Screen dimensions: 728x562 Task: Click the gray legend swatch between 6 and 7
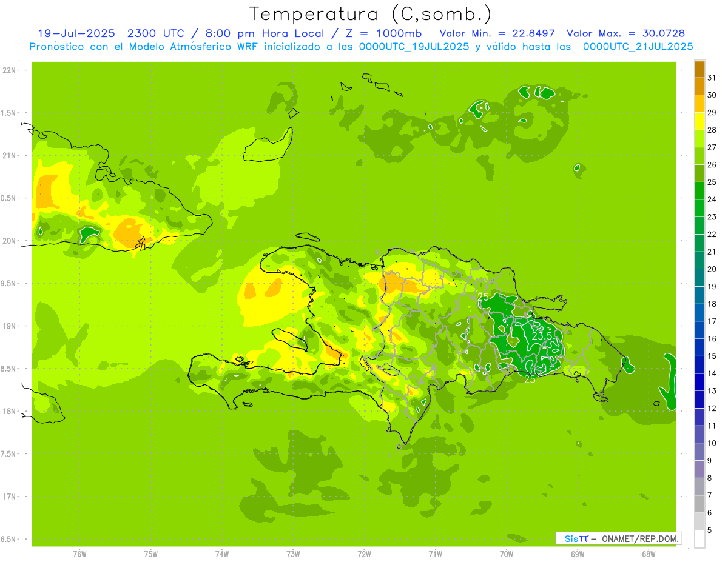coord(699,504)
